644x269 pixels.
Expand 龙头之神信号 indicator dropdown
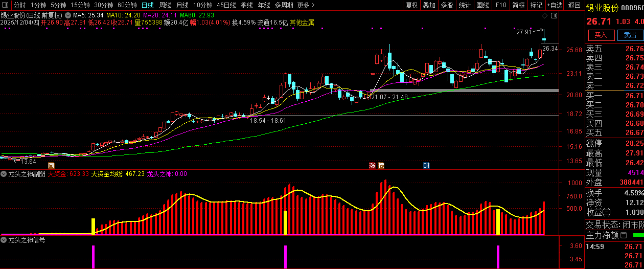(x=4, y=240)
